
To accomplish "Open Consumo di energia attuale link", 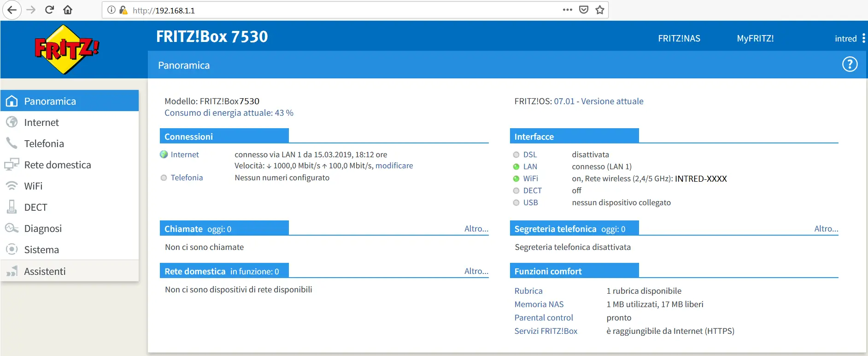I will click(229, 113).
